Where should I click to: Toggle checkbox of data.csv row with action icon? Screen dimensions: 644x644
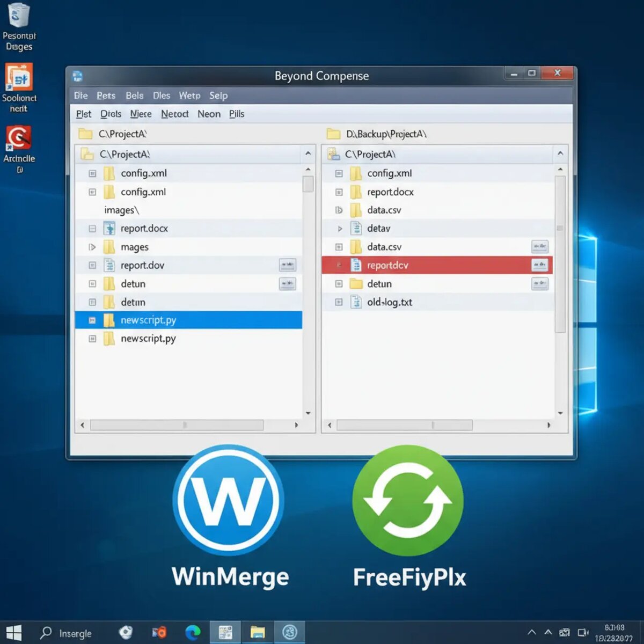click(x=339, y=247)
